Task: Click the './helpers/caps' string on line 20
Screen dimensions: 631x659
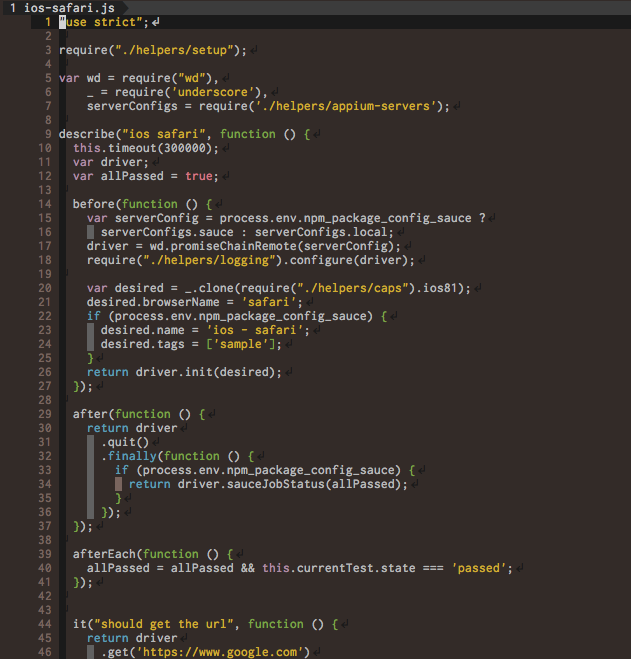Action: [352, 288]
